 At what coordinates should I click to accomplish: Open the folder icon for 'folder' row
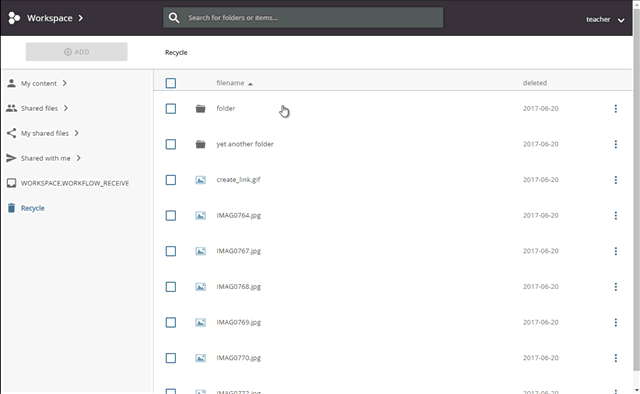pos(200,109)
